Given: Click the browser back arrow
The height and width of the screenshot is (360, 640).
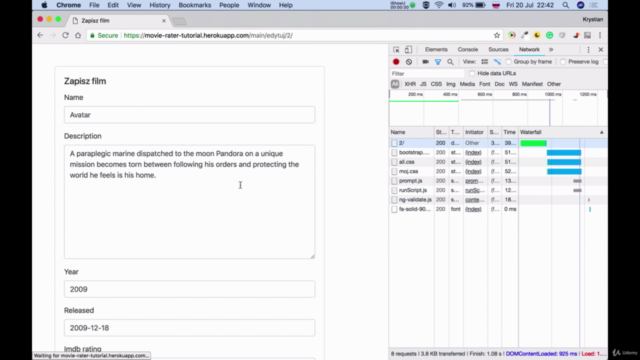Looking at the screenshot, I should [x=40, y=36].
